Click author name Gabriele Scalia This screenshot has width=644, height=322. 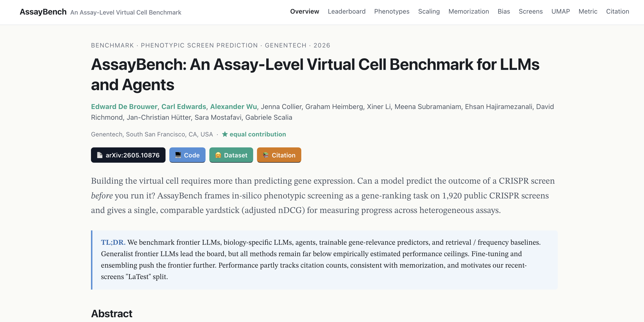coord(268,117)
